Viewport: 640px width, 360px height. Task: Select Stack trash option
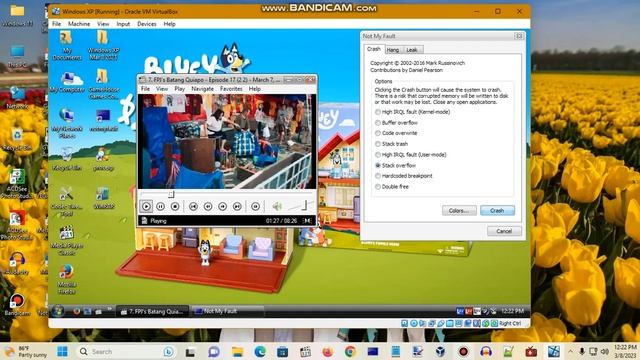pyautogui.click(x=391, y=144)
